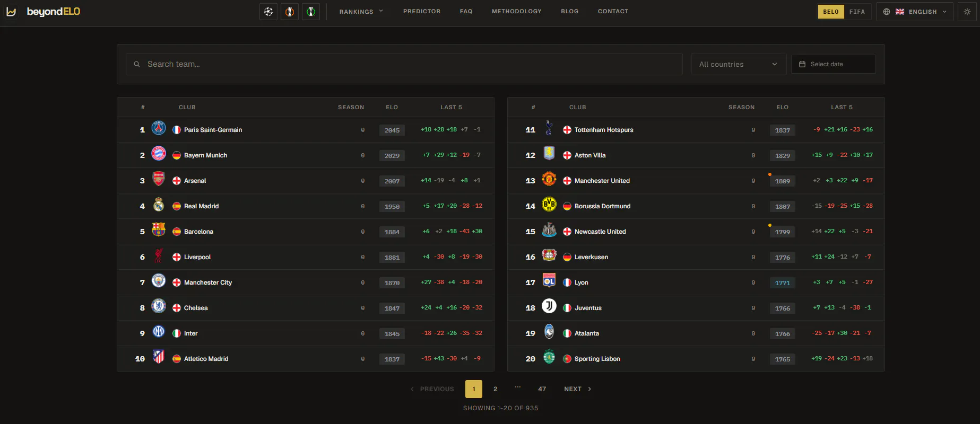980x424 pixels.
Task: Click the Aston Villa club crest
Action: (x=549, y=153)
